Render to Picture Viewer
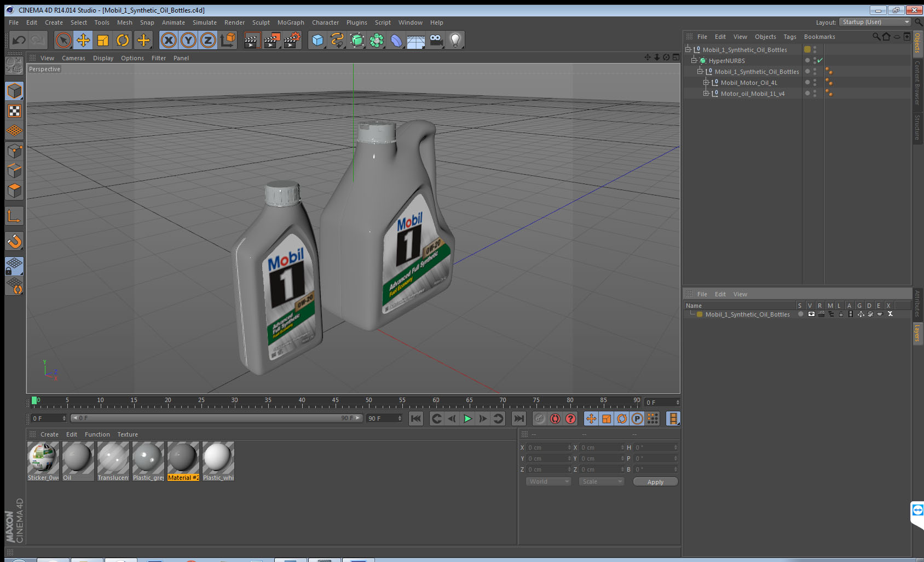The width and height of the screenshot is (924, 562). point(272,40)
